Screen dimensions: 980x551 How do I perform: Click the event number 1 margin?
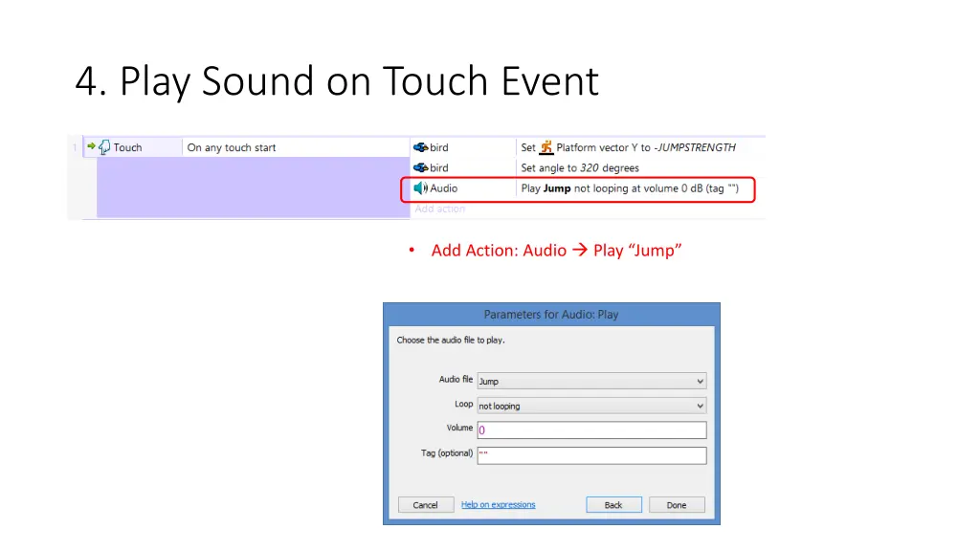click(75, 147)
